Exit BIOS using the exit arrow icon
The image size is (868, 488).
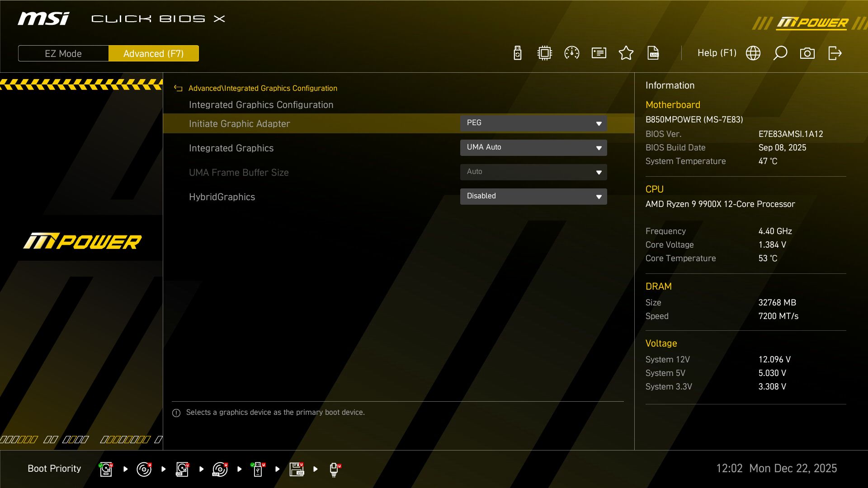coord(835,53)
